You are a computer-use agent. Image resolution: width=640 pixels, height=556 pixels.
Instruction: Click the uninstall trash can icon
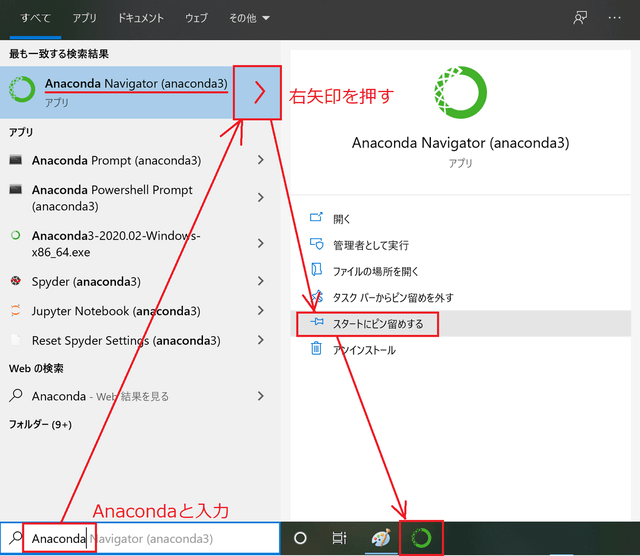coord(316,348)
